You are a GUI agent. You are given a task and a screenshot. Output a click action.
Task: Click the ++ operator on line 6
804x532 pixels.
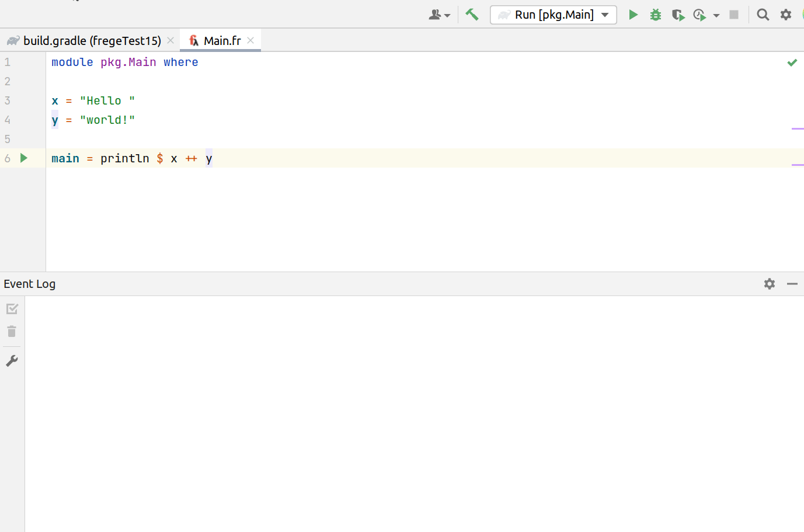point(192,158)
